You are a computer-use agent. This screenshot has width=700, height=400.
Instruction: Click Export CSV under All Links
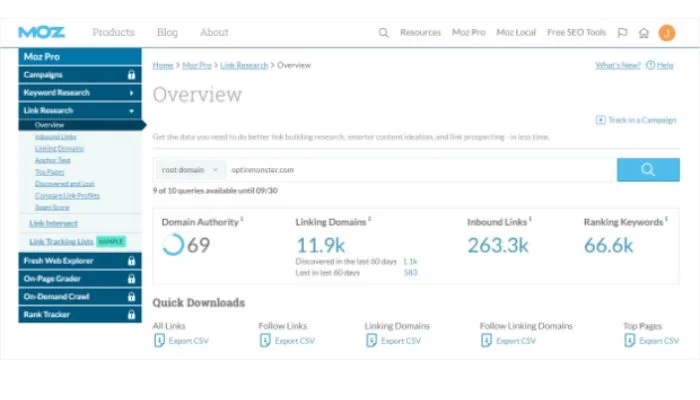tap(188, 341)
